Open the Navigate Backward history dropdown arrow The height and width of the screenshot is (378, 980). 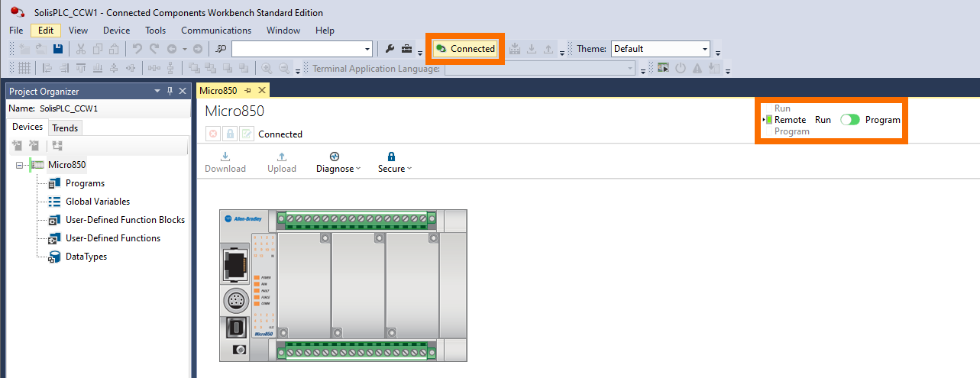tap(184, 49)
